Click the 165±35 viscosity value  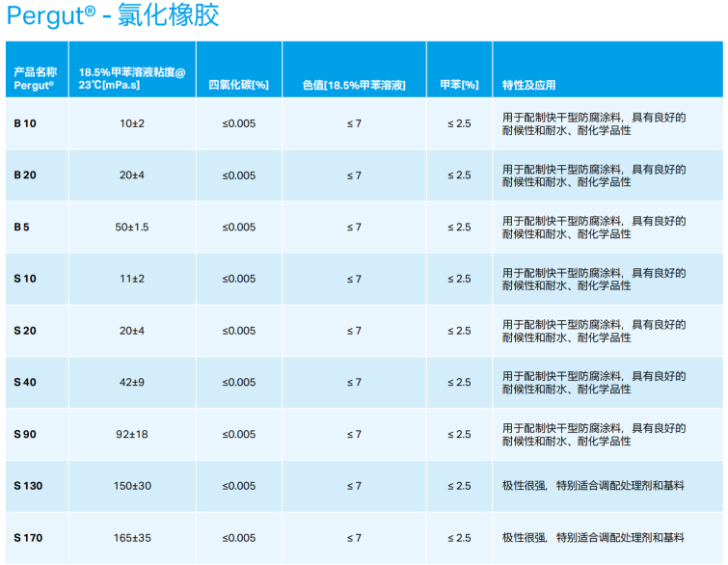(x=132, y=538)
